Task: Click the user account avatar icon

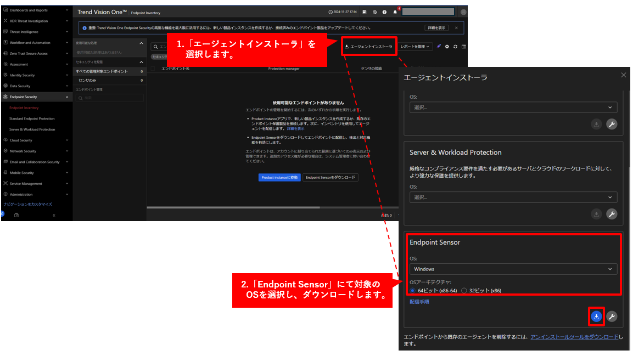Action: coord(464,12)
